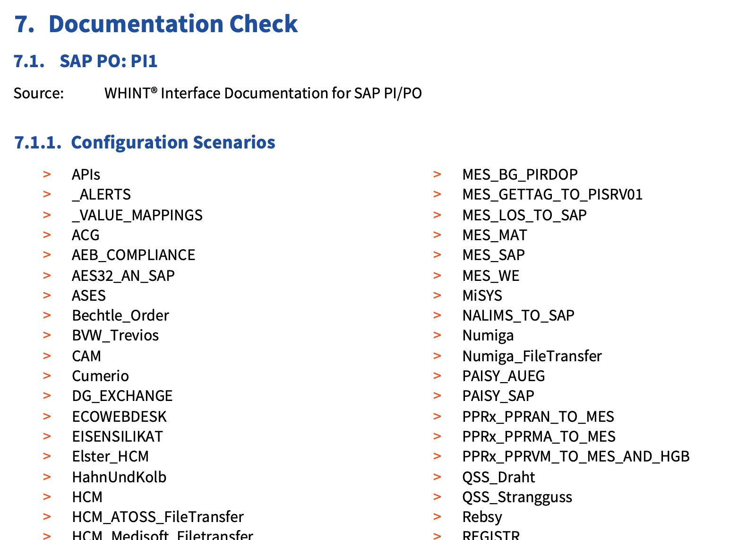Select the 'PPRx_PPRAN_TO_MES' list entry

[x=538, y=417]
